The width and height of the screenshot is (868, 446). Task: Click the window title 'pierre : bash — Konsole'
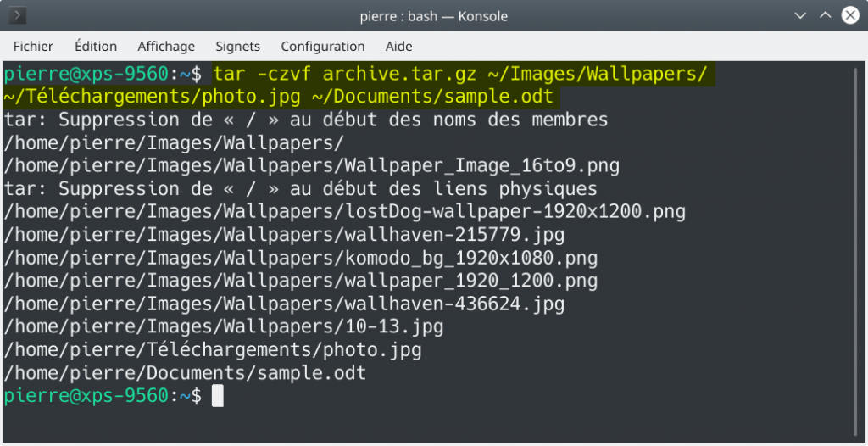(433, 16)
